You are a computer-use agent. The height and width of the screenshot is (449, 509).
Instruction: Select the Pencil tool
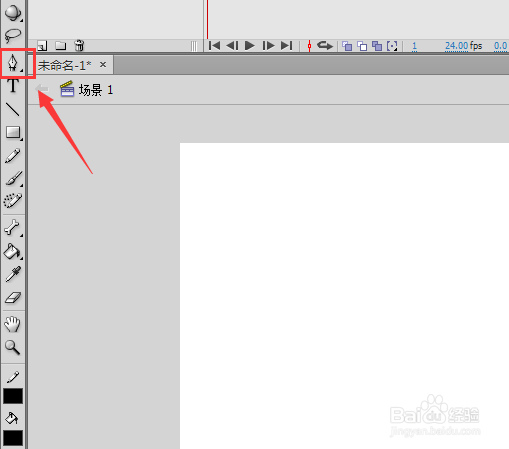click(x=13, y=156)
